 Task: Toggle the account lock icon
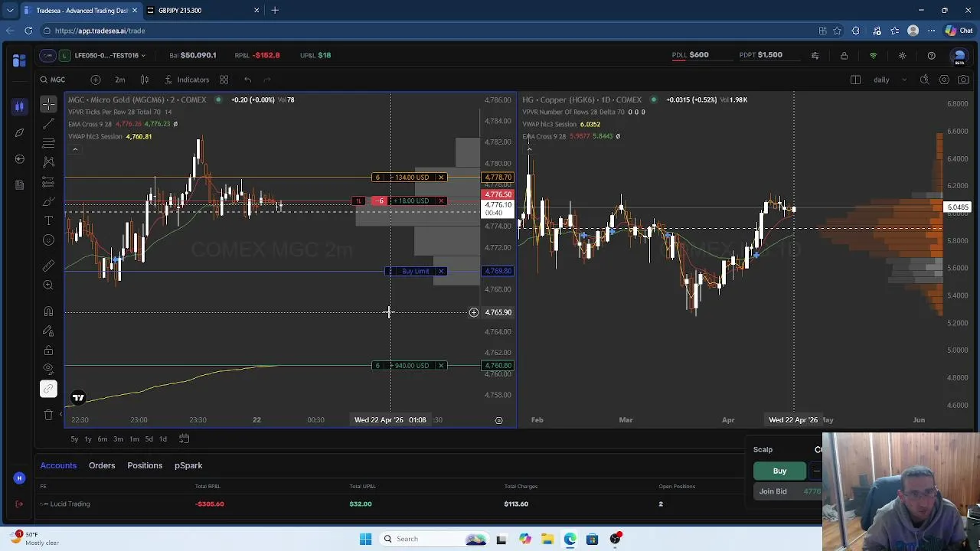click(844, 55)
